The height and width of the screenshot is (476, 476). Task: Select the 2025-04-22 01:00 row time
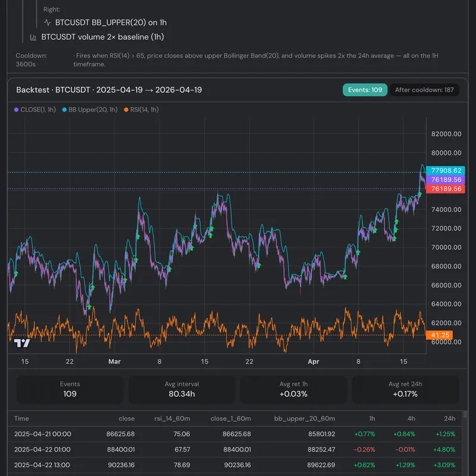42,450
